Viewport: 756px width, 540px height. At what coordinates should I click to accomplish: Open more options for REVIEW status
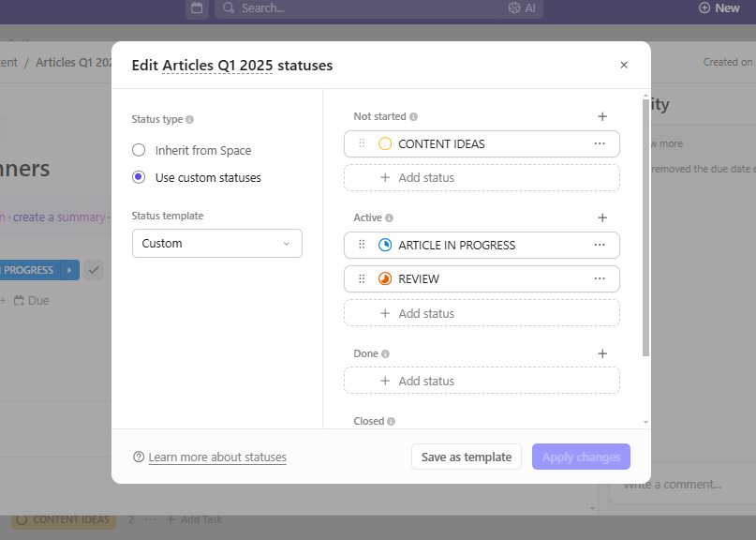tap(600, 278)
